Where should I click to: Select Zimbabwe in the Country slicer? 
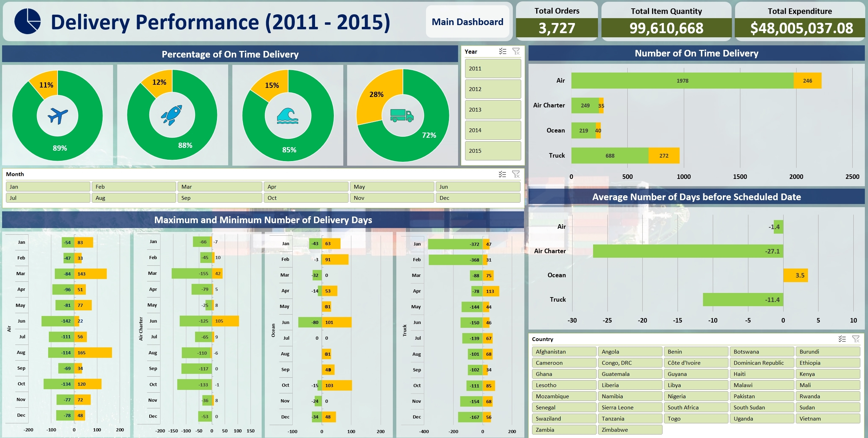pos(630,430)
